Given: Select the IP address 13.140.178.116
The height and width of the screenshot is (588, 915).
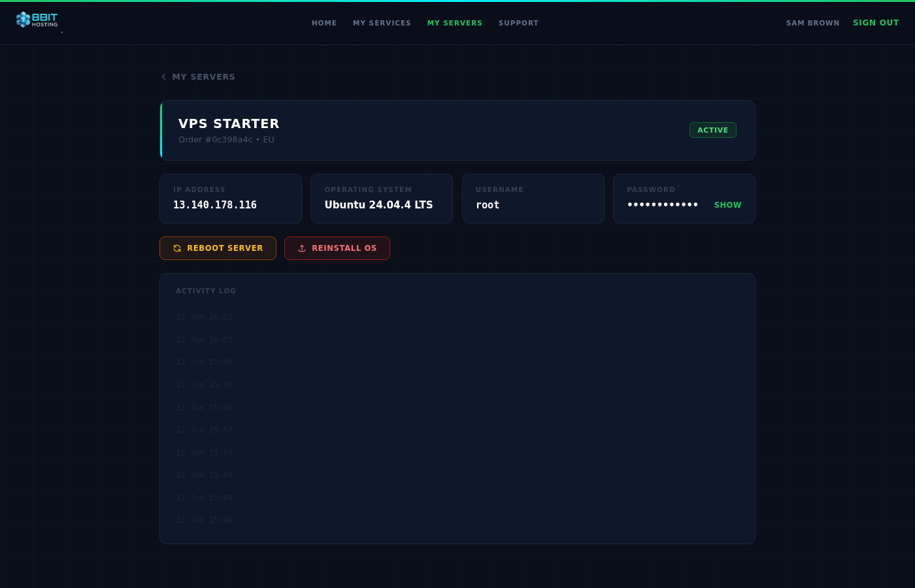Looking at the screenshot, I should (x=215, y=205).
